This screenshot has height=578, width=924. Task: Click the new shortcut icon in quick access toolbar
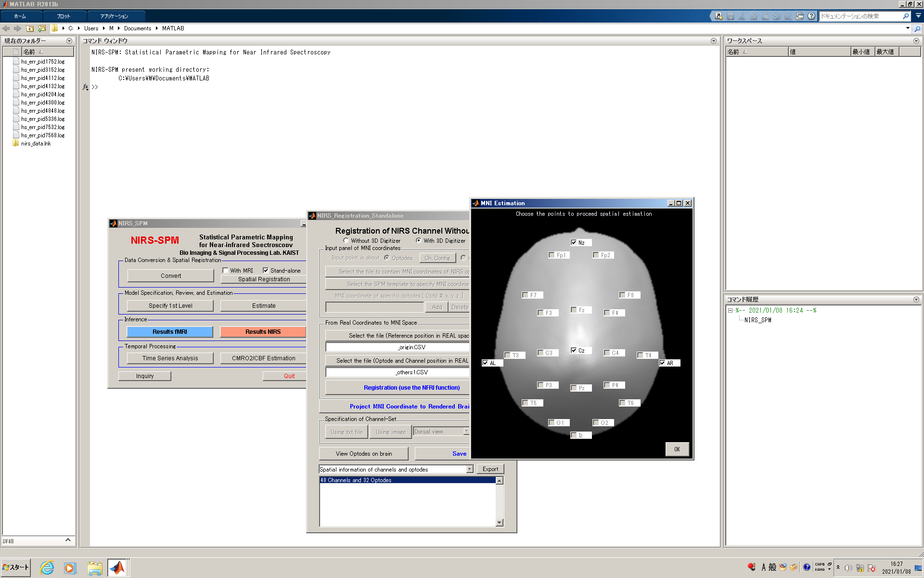tap(719, 16)
